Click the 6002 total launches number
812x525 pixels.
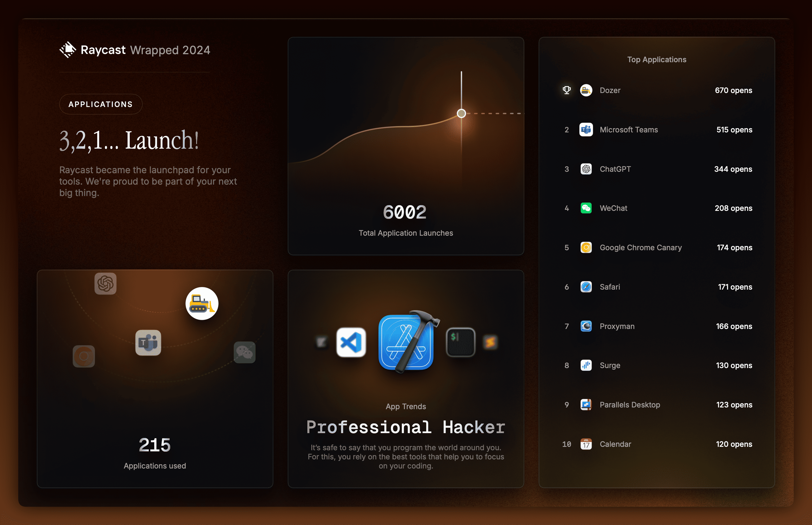pos(405,212)
